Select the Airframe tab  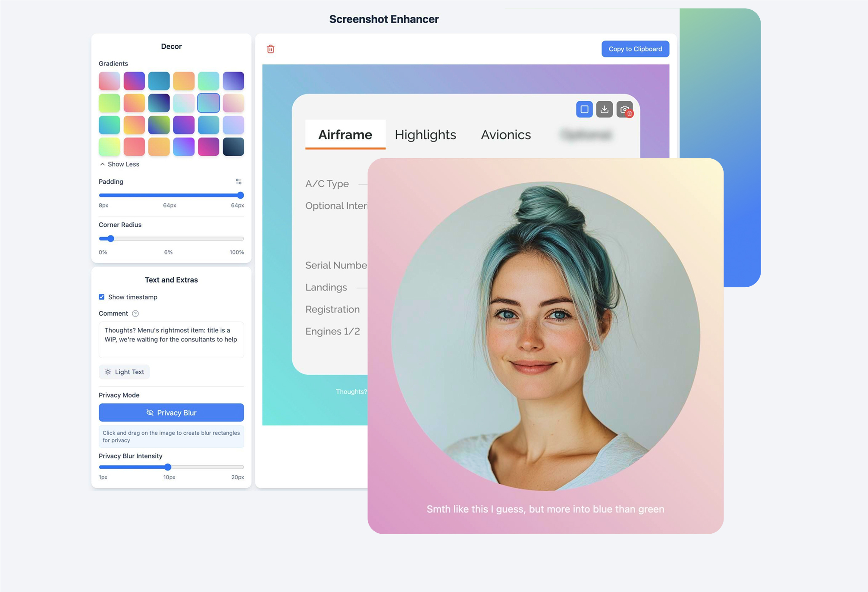click(x=345, y=135)
